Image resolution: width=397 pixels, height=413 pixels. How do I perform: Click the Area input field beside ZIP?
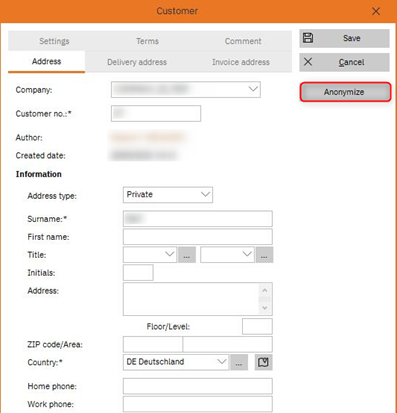[x=228, y=344]
